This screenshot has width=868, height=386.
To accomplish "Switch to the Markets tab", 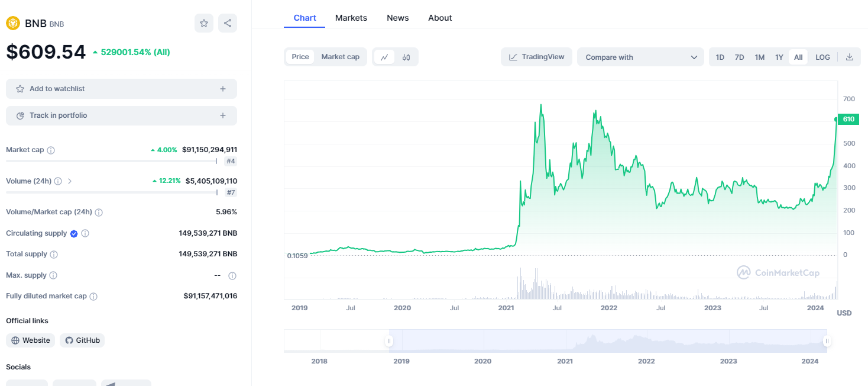I will pyautogui.click(x=351, y=18).
